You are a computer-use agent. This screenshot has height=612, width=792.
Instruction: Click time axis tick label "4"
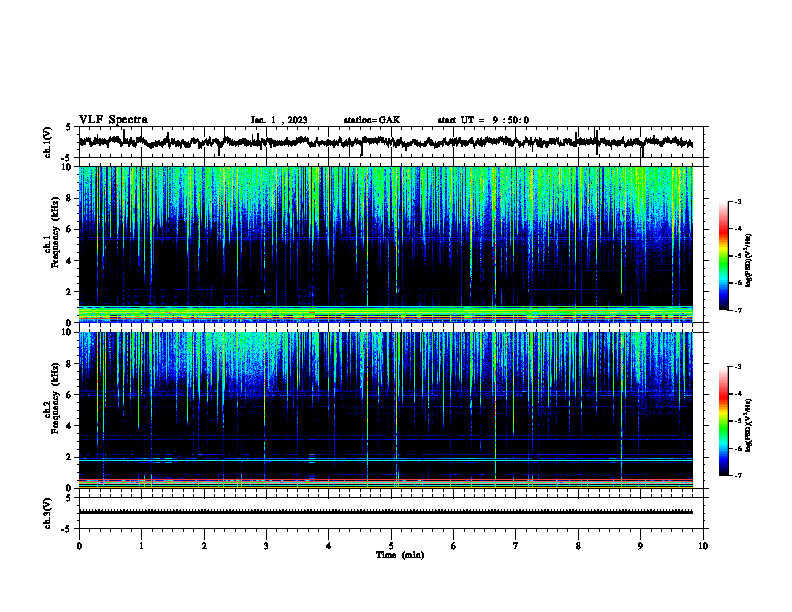click(328, 546)
